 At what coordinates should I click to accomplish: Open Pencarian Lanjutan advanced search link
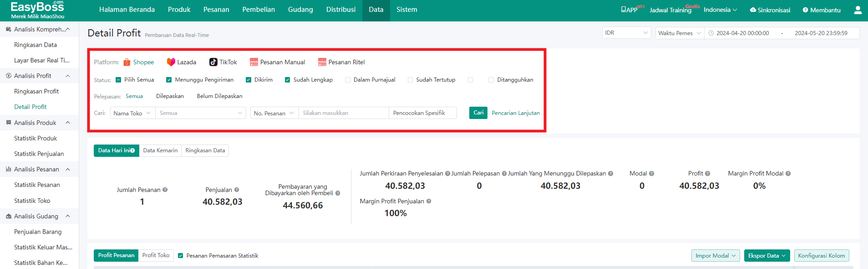(516, 113)
